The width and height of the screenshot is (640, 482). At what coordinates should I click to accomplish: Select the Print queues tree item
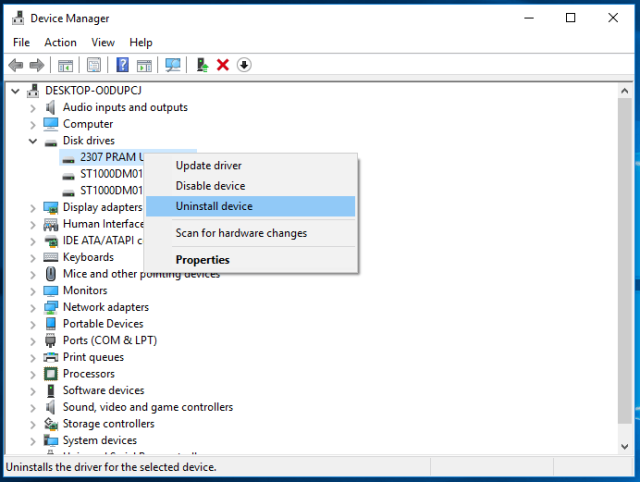tap(93, 357)
